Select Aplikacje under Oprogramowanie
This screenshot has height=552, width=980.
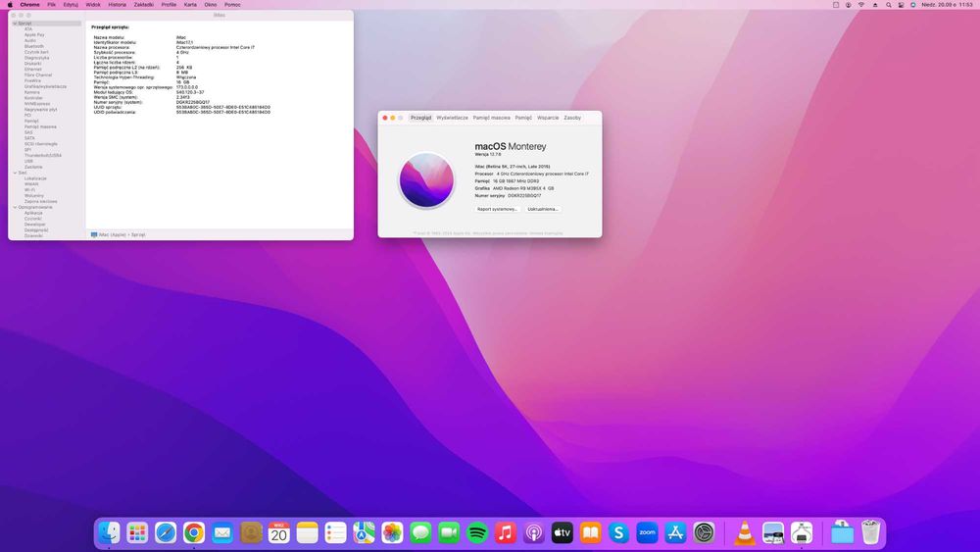(x=33, y=213)
